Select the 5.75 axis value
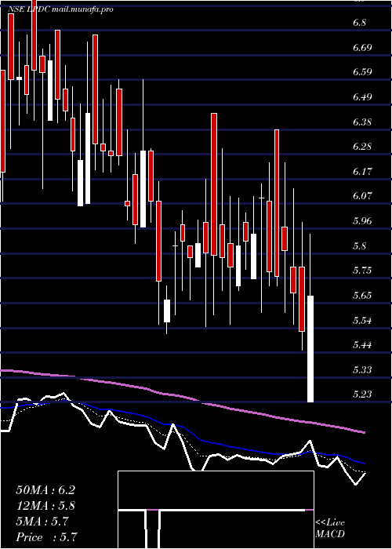 click(362, 271)
